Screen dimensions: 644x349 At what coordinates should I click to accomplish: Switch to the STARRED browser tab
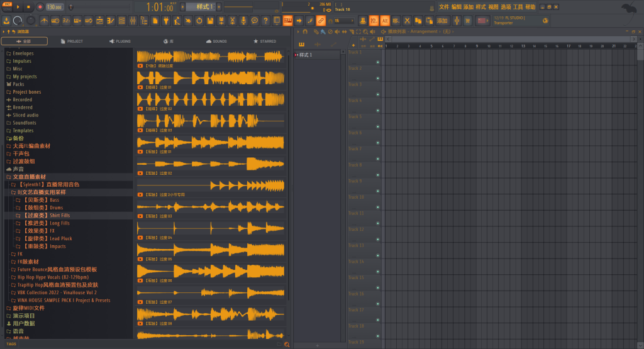[265, 41]
